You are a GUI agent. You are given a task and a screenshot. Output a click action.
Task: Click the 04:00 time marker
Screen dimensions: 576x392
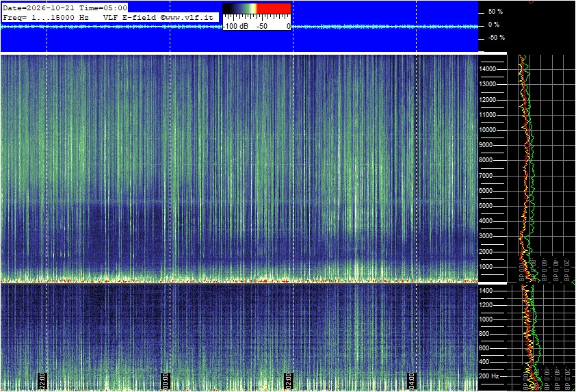coord(411,381)
